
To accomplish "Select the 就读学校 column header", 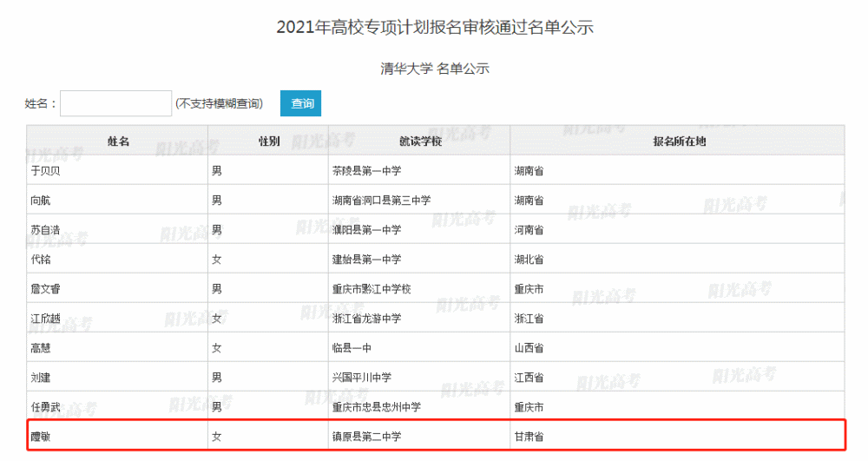I will coord(420,142).
